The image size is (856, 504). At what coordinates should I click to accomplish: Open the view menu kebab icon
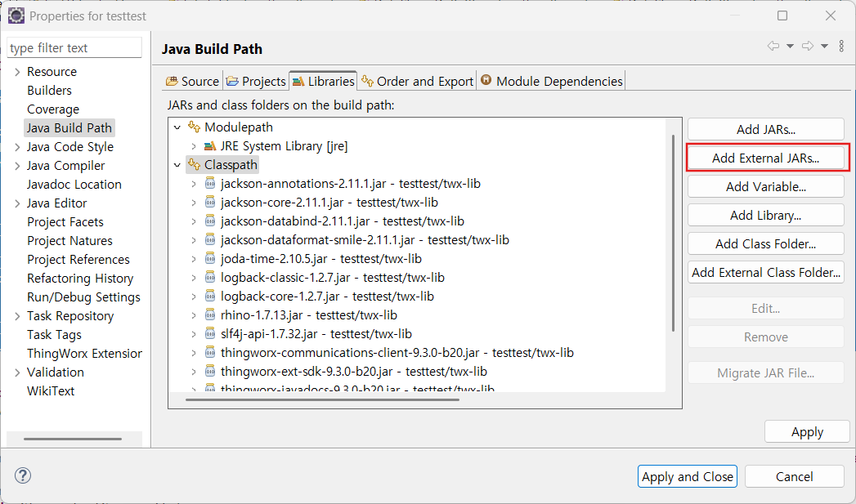click(841, 47)
